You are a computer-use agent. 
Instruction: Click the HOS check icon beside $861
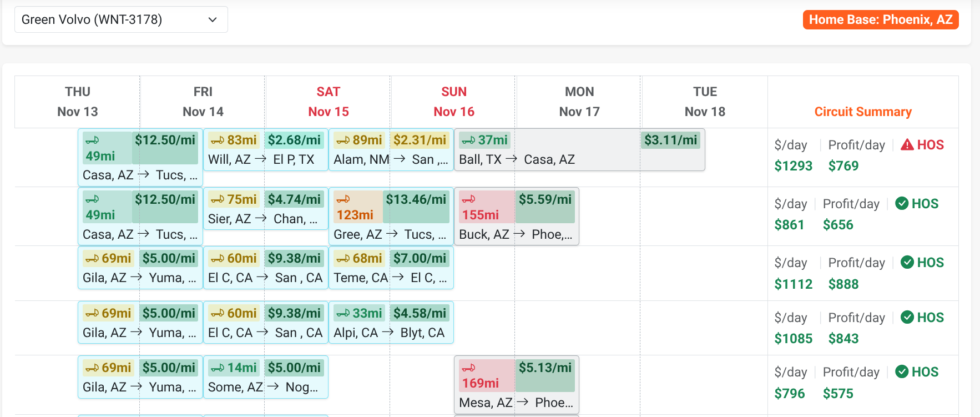tap(902, 203)
